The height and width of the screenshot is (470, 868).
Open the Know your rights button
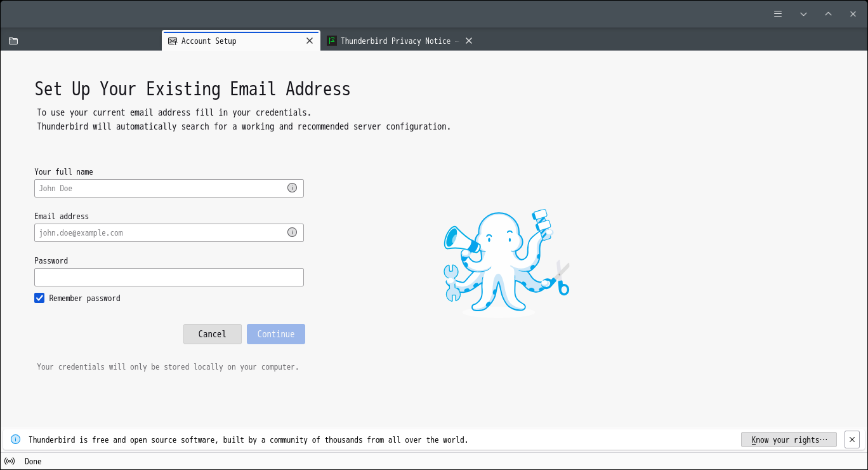[789, 440]
